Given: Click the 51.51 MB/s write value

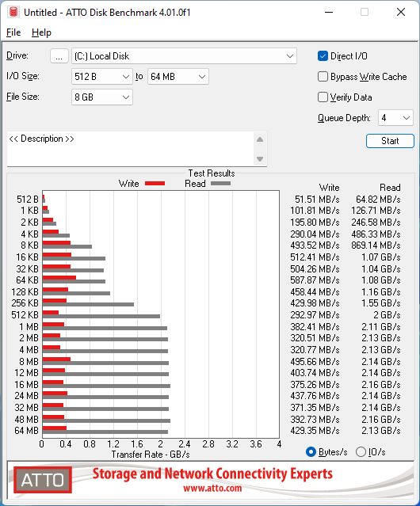Looking at the screenshot, I should [x=317, y=200].
